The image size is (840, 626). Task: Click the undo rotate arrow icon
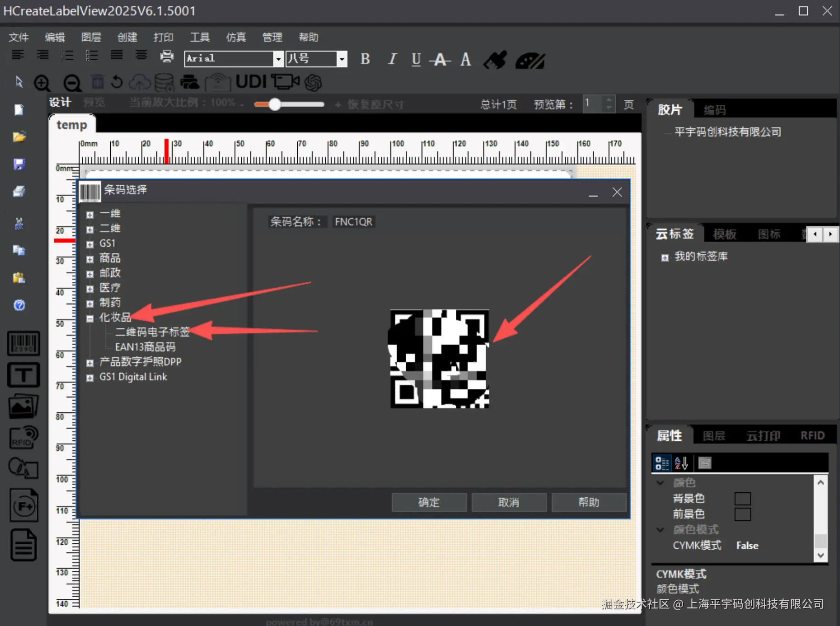click(x=117, y=82)
